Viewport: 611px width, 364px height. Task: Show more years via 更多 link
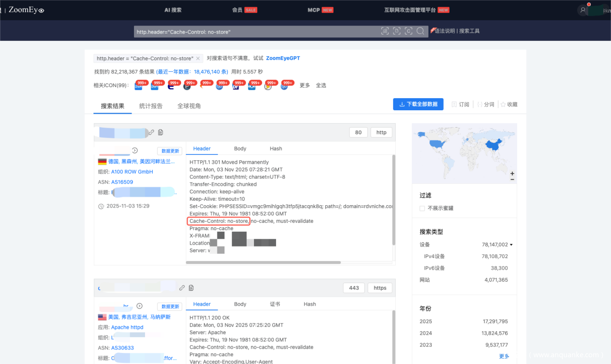504,356
